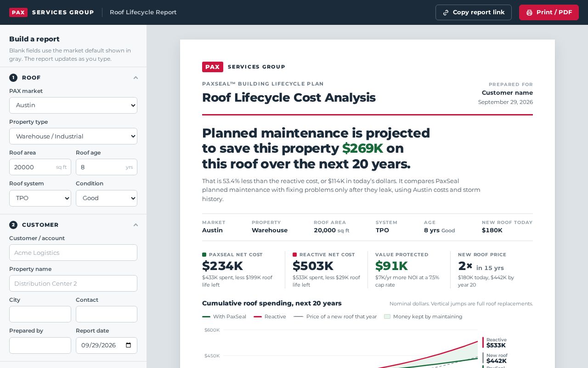Click the Copy report link button
The height and width of the screenshot is (368, 588).
pos(474,12)
